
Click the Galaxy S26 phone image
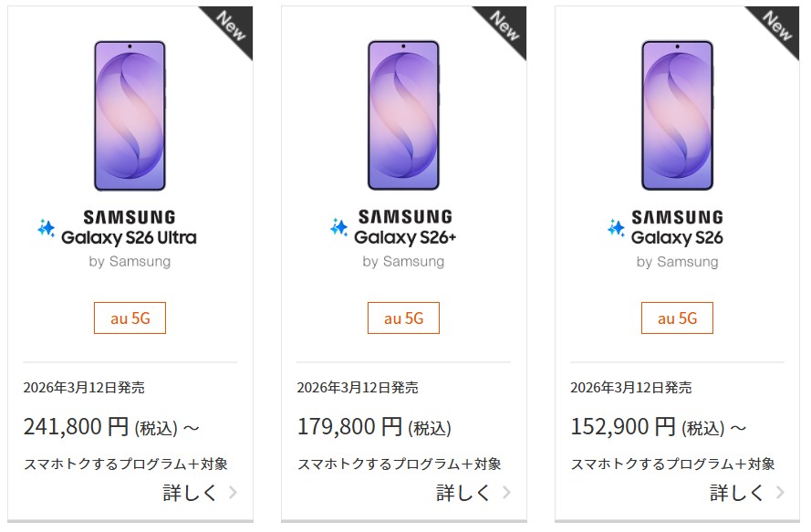click(x=677, y=115)
